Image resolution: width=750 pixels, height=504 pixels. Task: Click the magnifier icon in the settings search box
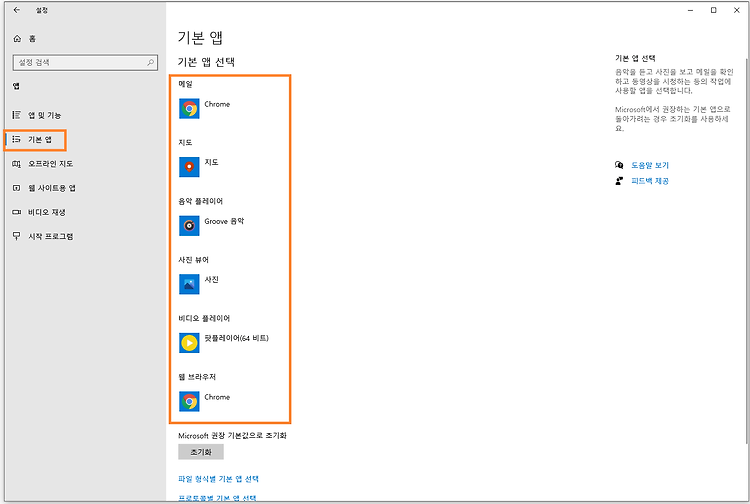(150, 62)
